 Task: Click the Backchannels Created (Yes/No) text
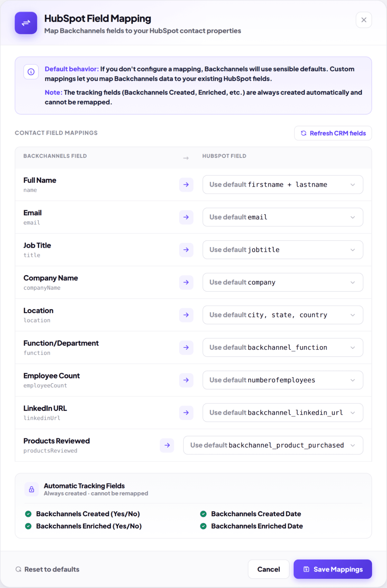(88, 514)
